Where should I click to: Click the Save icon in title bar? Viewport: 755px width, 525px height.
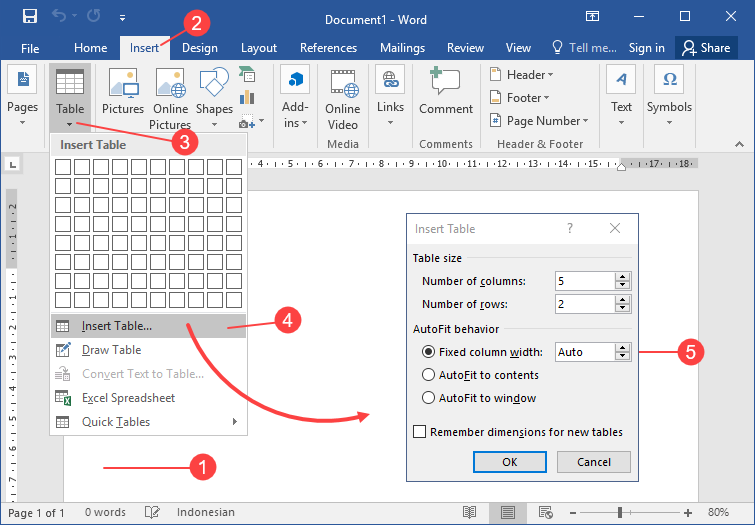[x=30, y=17]
